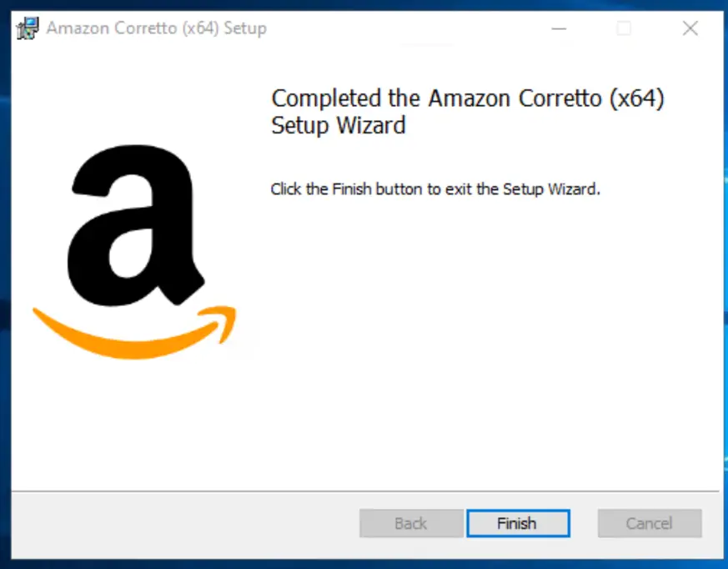Click the greyed-out Cancel button
This screenshot has width=728, height=569.
[650, 523]
